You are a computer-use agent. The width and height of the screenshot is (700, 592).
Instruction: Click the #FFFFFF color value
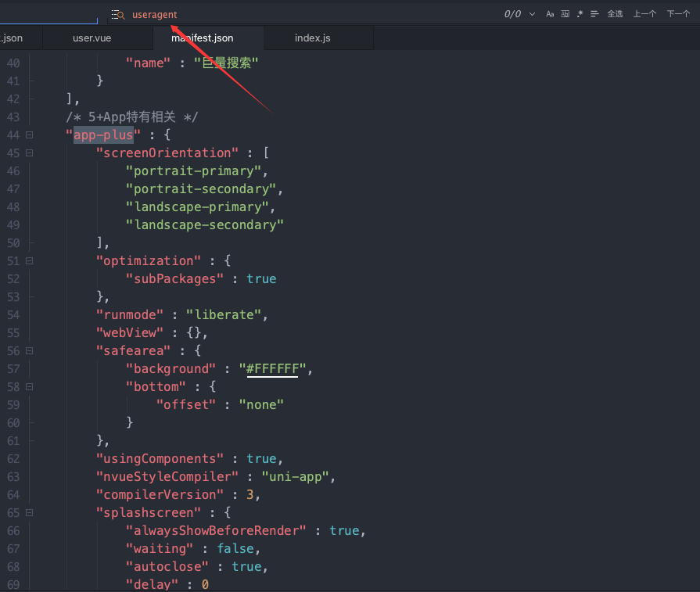pyautogui.click(x=272, y=369)
